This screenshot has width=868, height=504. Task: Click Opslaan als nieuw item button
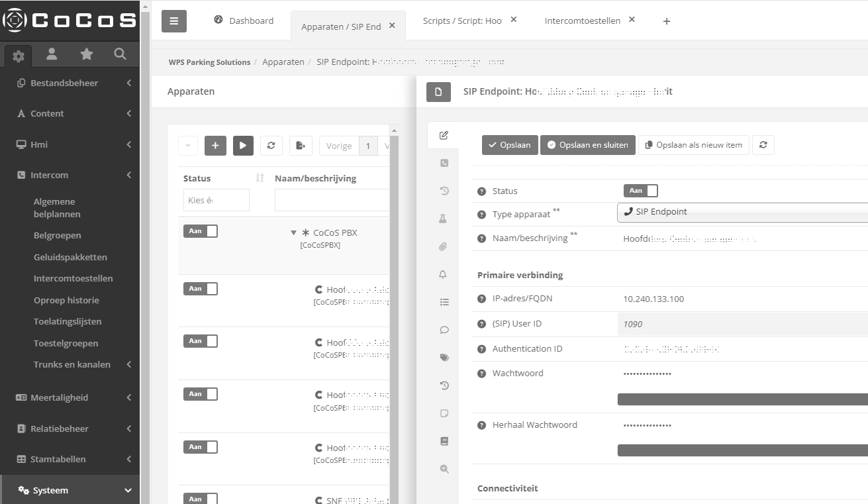[693, 145]
